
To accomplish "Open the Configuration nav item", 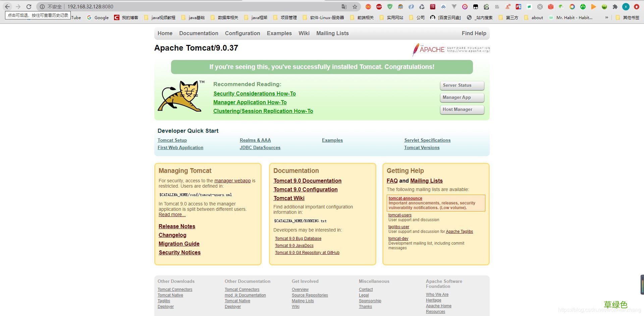I will pos(243,33).
